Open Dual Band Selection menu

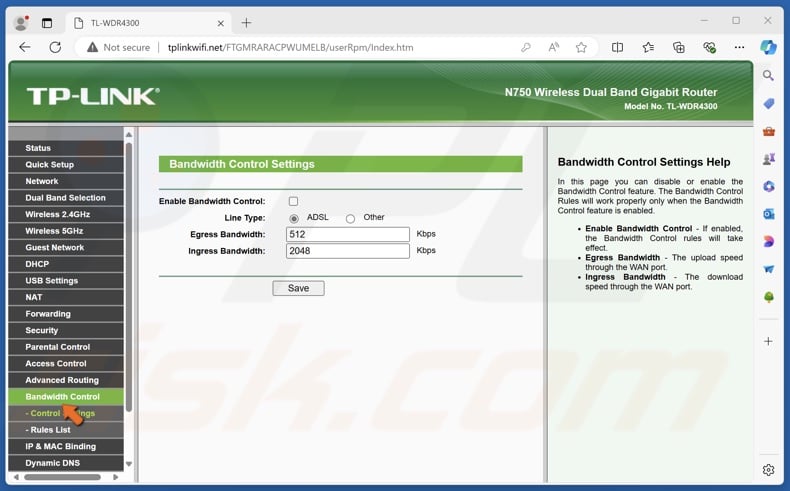(66, 198)
